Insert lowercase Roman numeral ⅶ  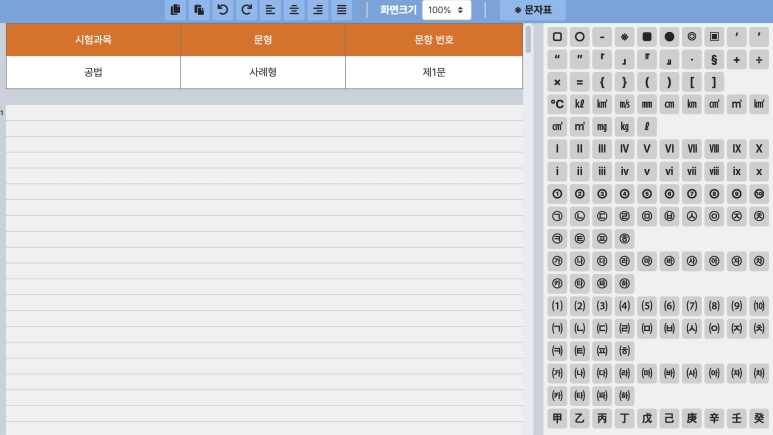(x=692, y=172)
